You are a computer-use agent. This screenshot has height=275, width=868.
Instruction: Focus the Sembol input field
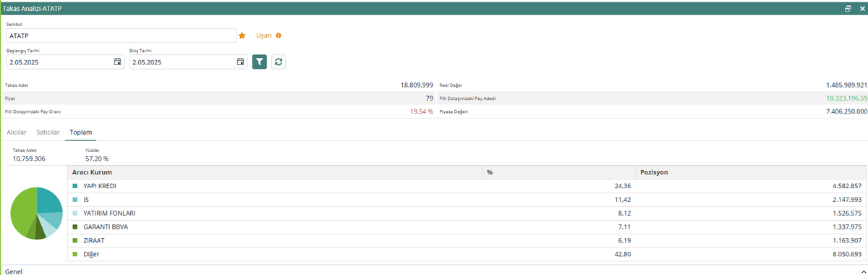(x=122, y=35)
